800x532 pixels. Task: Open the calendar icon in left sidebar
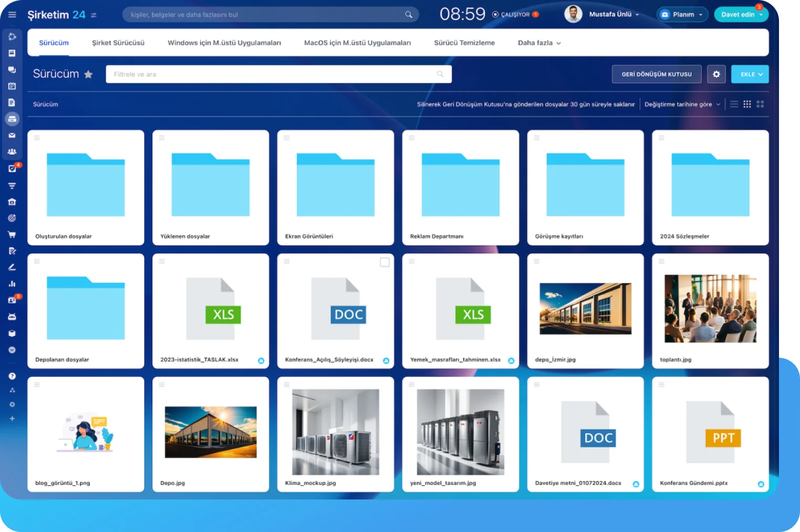pyautogui.click(x=12, y=86)
